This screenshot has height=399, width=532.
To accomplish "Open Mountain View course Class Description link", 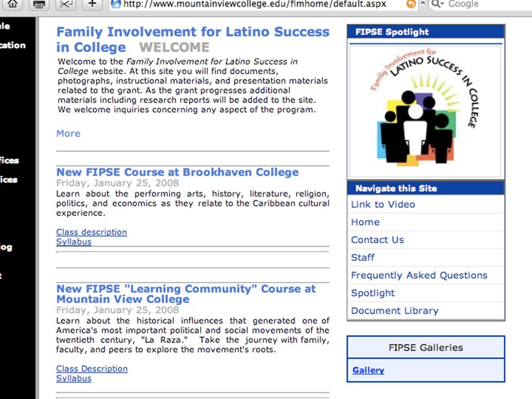I will (92, 369).
